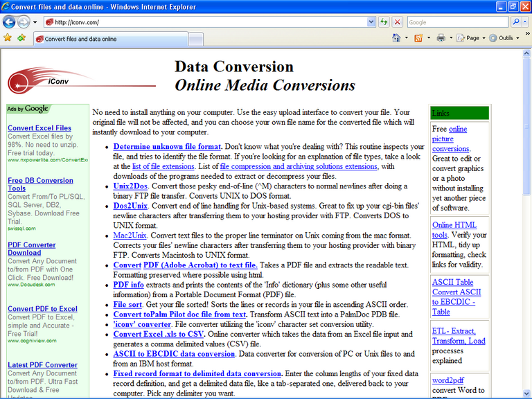532x399 pixels.
Task: Expand the Page menu dropdown arrow
Action: pyautogui.click(x=484, y=38)
